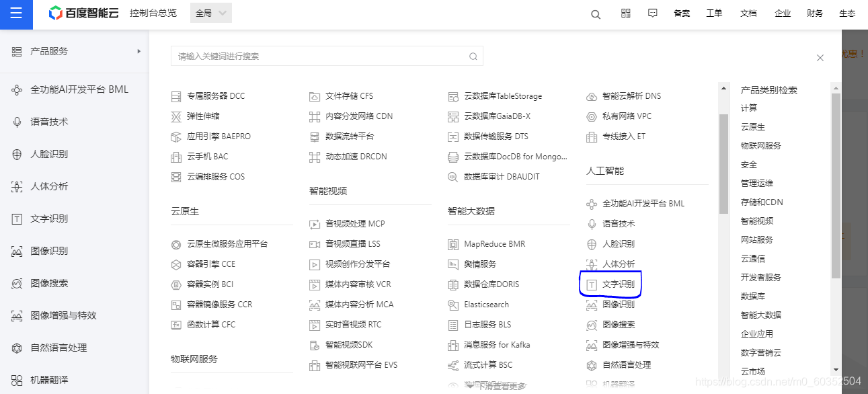Image resolution: width=868 pixels, height=394 pixels.
Task: Click the 智能云解析 DNS icon
Action: pos(592,96)
